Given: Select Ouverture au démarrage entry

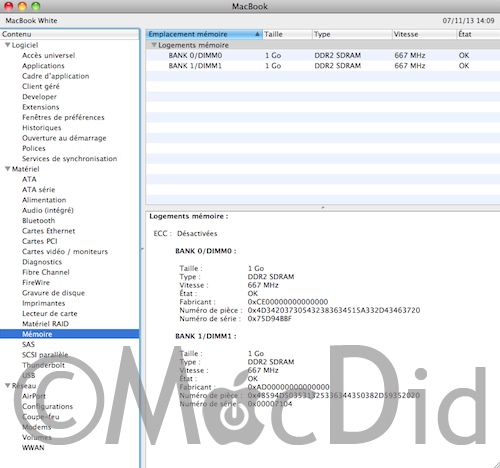Looking at the screenshot, I should point(64,138).
